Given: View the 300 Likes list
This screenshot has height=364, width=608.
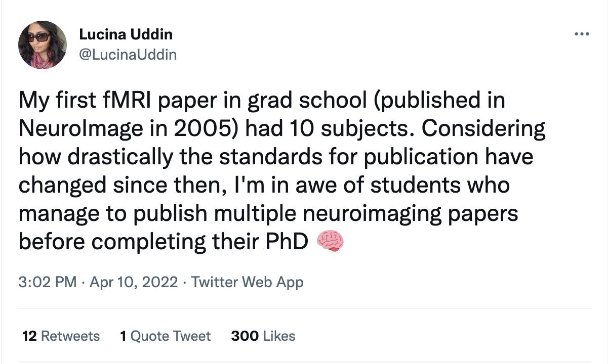Looking at the screenshot, I should (263, 336).
